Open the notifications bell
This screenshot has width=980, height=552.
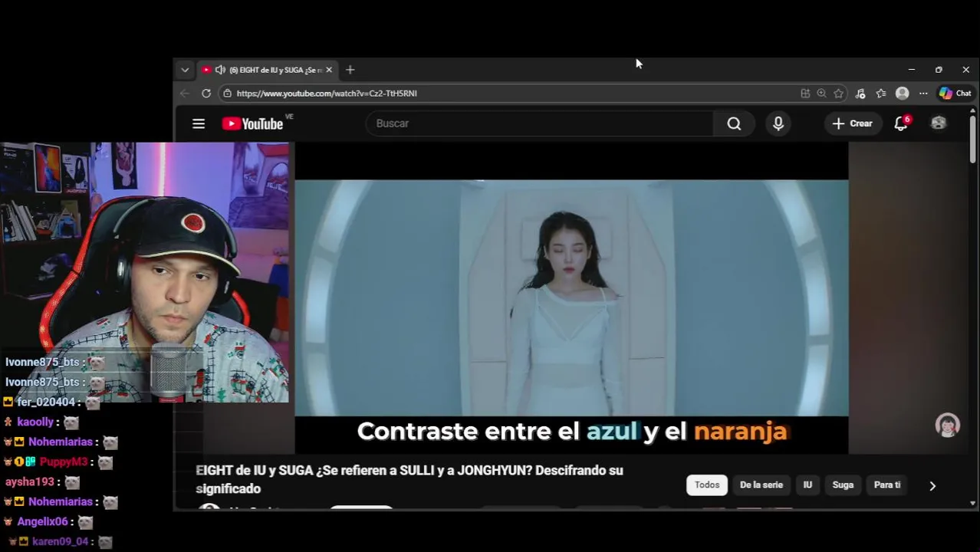[x=901, y=123]
